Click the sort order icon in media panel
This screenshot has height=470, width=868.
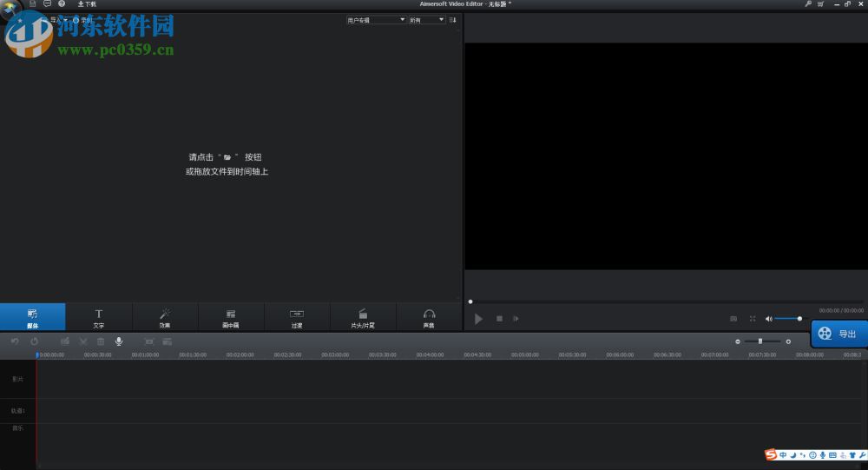tap(453, 20)
